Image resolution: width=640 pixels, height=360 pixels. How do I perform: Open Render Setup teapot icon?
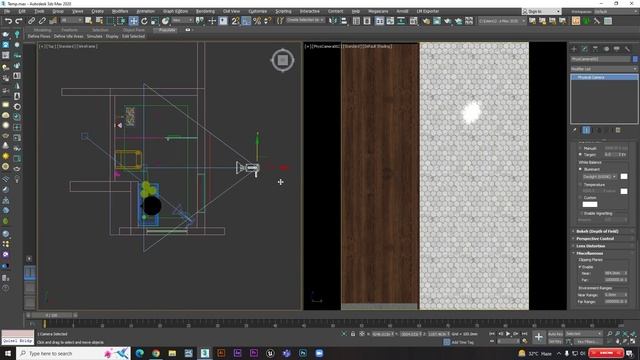pyautogui.click(x=426, y=21)
